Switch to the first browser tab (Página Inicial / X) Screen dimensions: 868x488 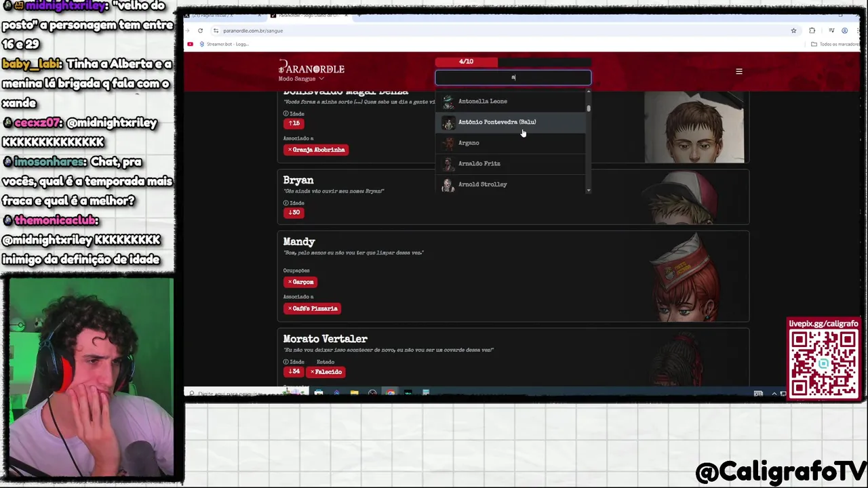(222, 15)
